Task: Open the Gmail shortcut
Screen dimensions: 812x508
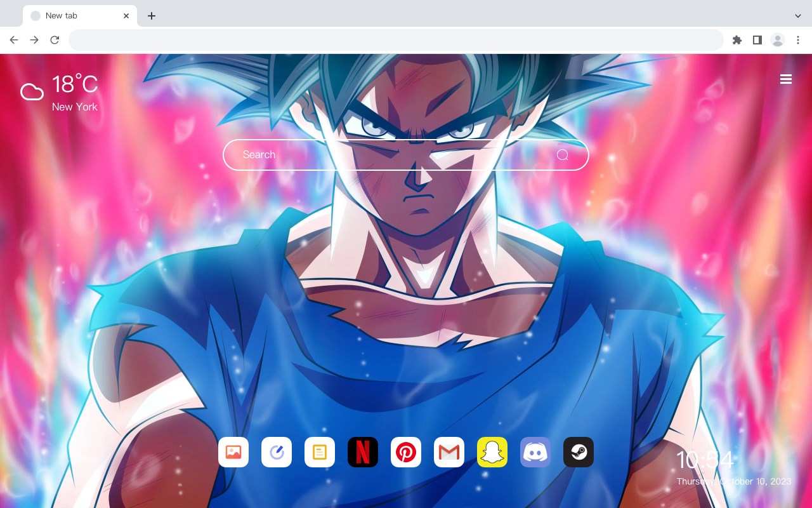Action: pyautogui.click(x=449, y=452)
